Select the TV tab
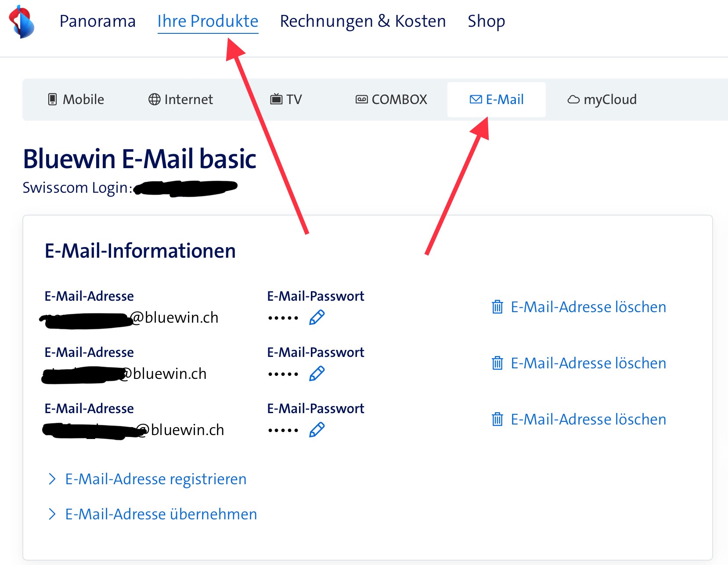Viewport: 728px width, 565px height. (x=286, y=100)
